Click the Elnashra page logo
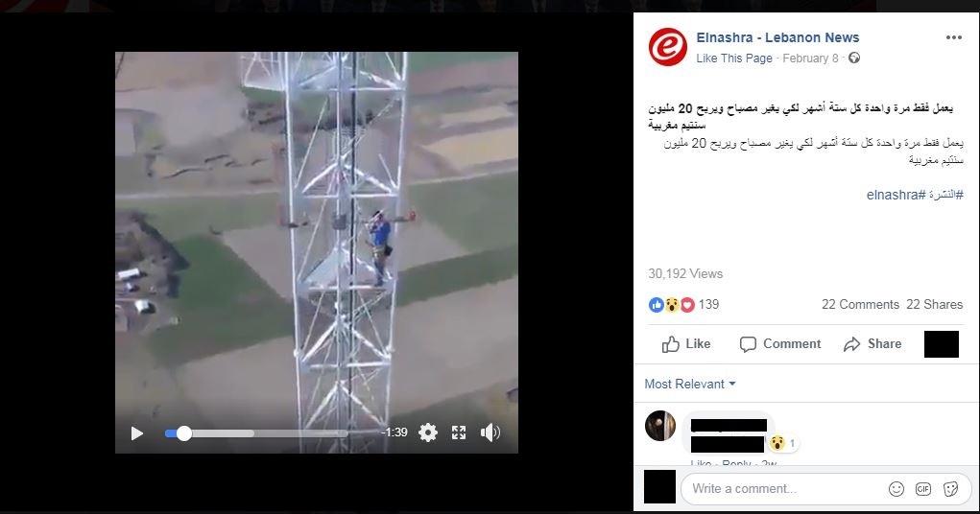 point(667,47)
